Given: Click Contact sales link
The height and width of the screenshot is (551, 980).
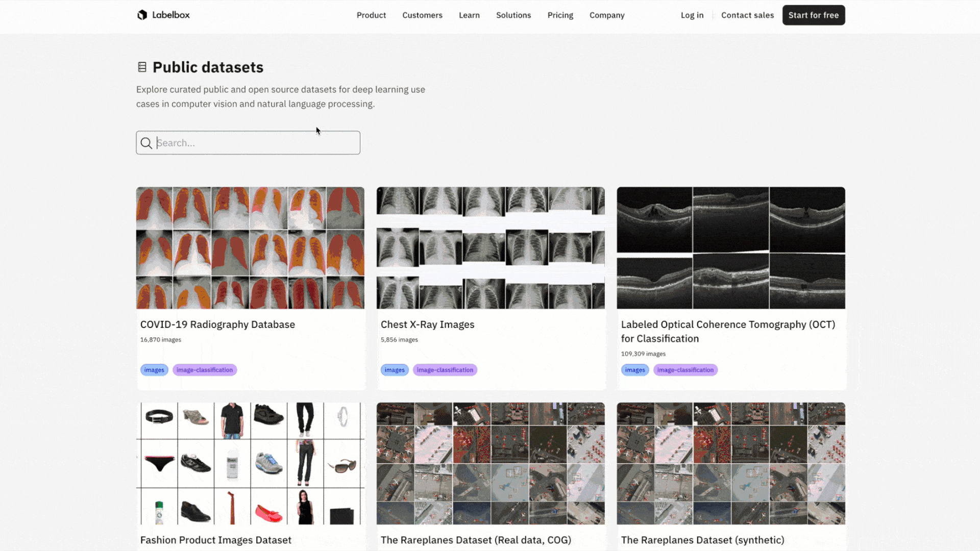Looking at the screenshot, I should [747, 15].
